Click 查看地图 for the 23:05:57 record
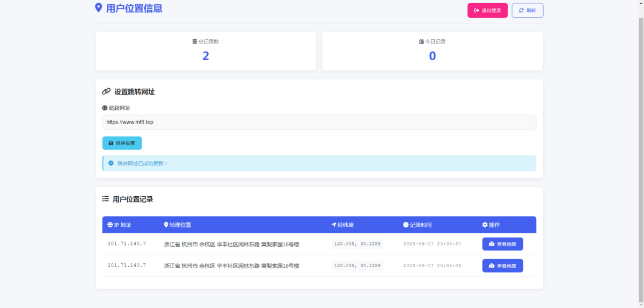The width and height of the screenshot is (644, 308). (x=502, y=244)
